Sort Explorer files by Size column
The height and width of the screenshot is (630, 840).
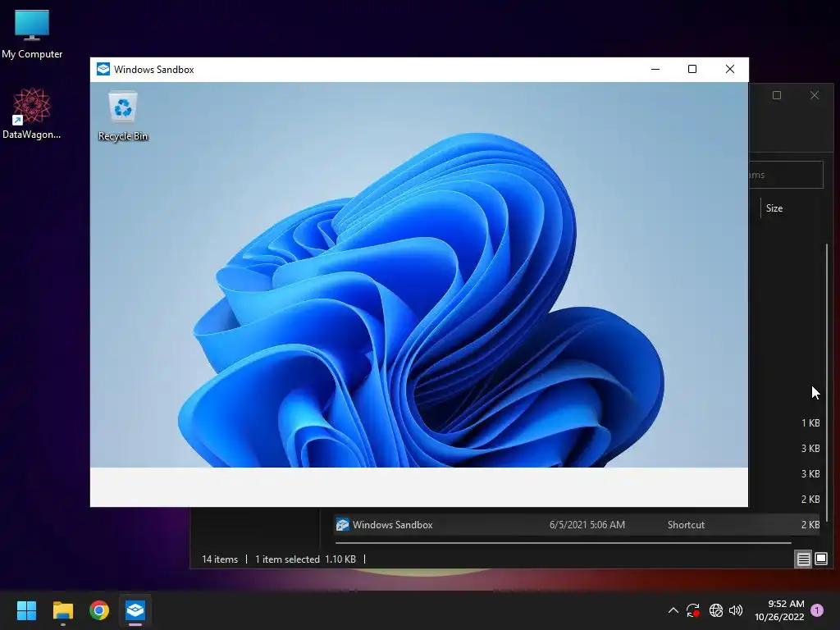[x=774, y=208]
